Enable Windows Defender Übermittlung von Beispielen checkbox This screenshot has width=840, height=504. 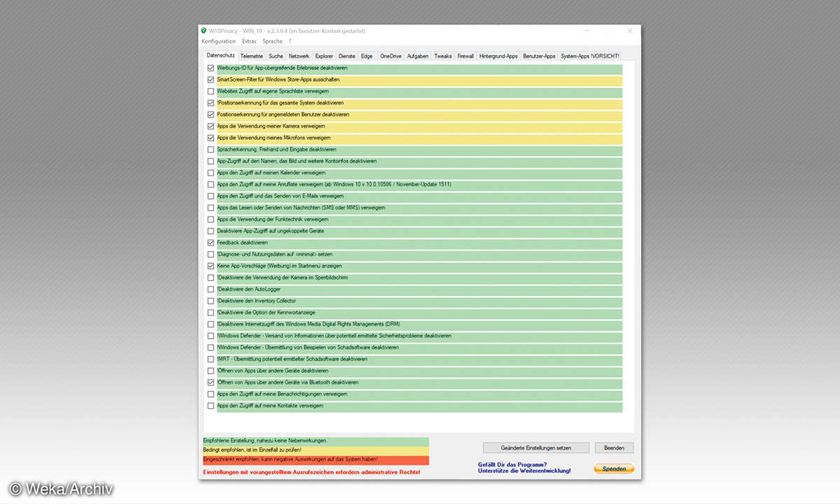coord(211,348)
